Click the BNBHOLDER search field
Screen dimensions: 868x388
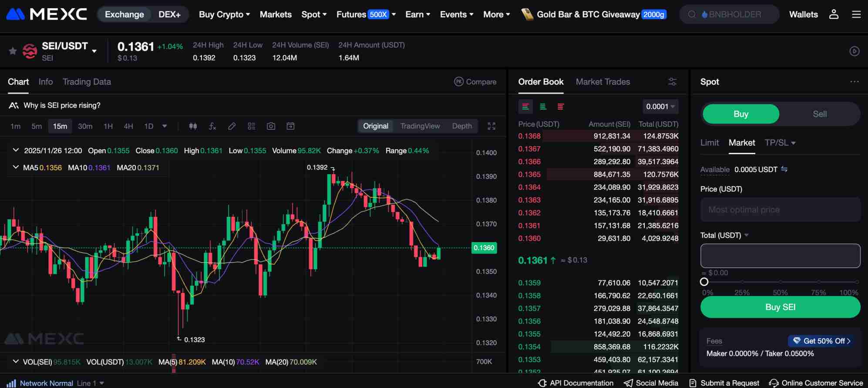coord(729,14)
